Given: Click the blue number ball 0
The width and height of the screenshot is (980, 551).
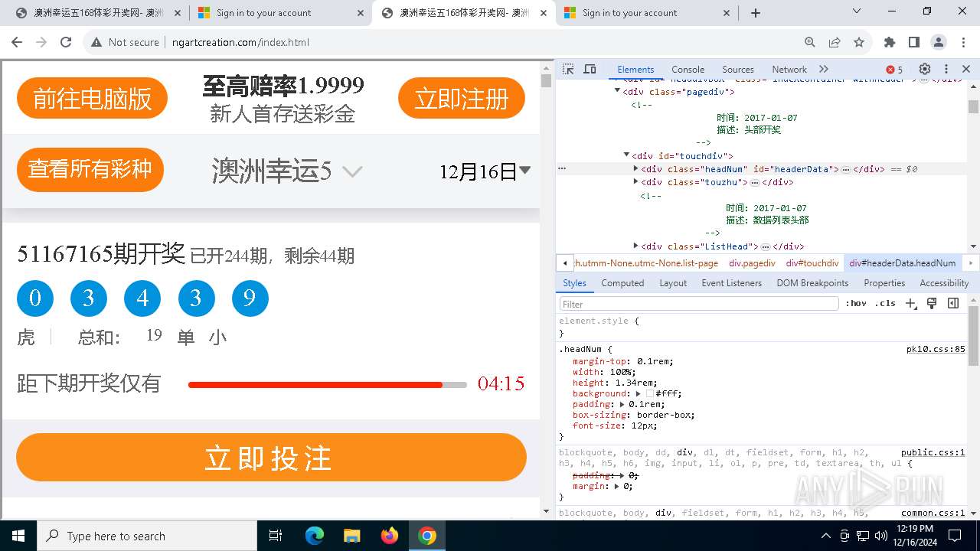Looking at the screenshot, I should pyautogui.click(x=35, y=298).
